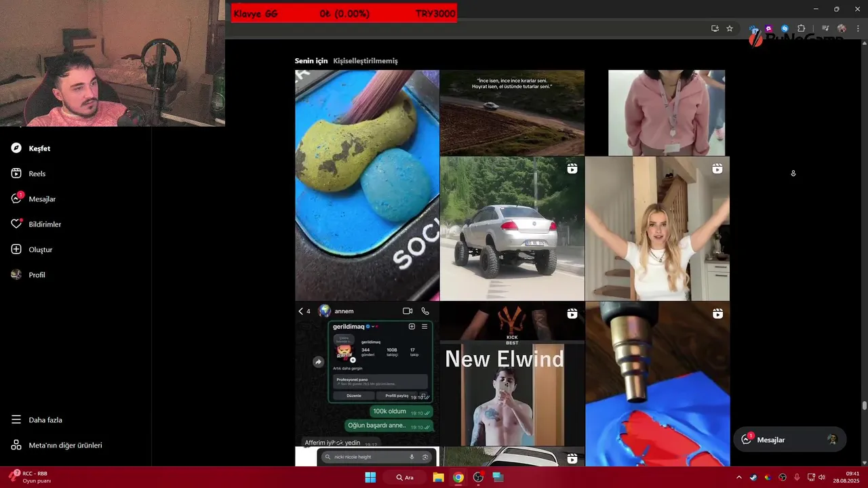This screenshot has width=868, height=488.
Task: Open the purple star extension
Action: (768, 28)
